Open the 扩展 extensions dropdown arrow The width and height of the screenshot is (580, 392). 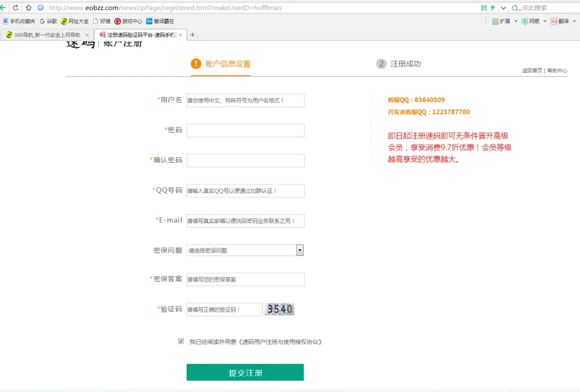(x=516, y=21)
